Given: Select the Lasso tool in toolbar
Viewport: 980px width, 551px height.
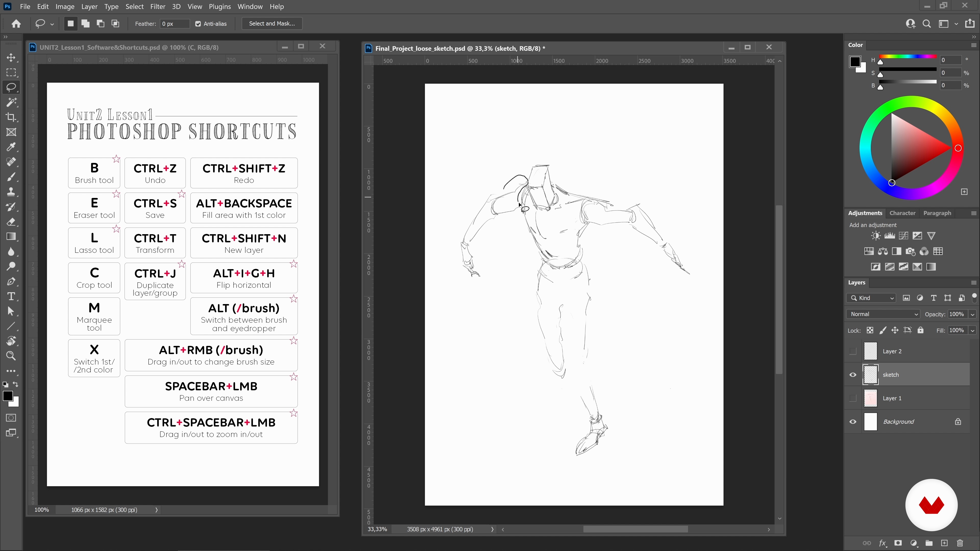Looking at the screenshot, I should tap(11, 87).
